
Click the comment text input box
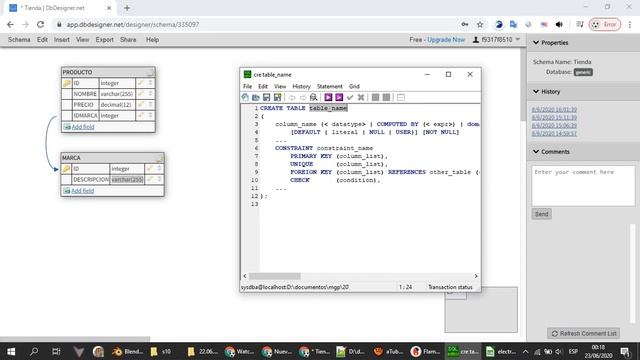583,186
